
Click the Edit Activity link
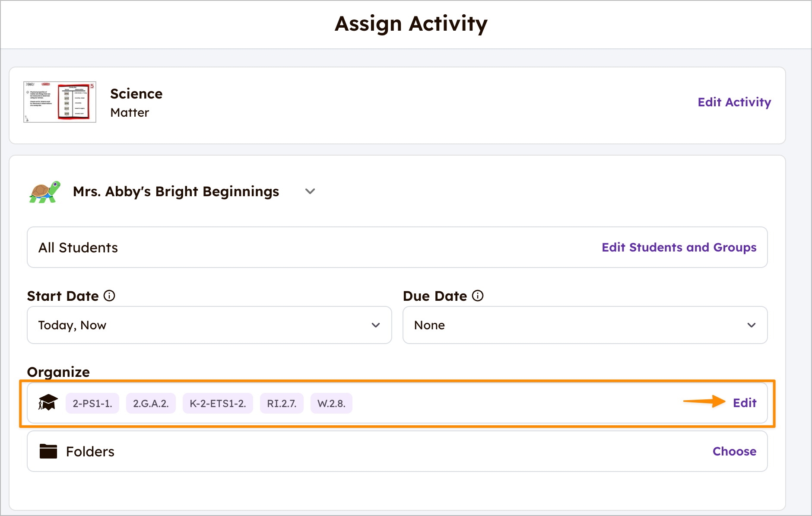(734, 102)
